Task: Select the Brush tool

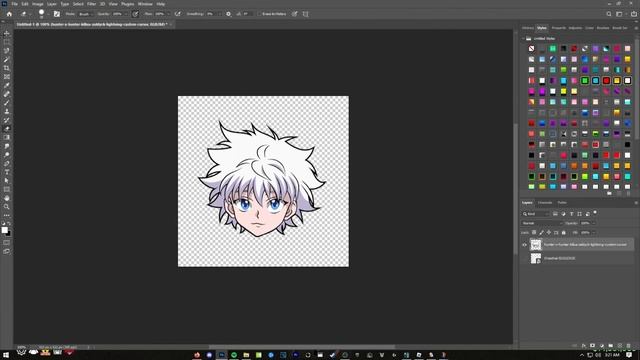Action: click(x=7, y=102)
